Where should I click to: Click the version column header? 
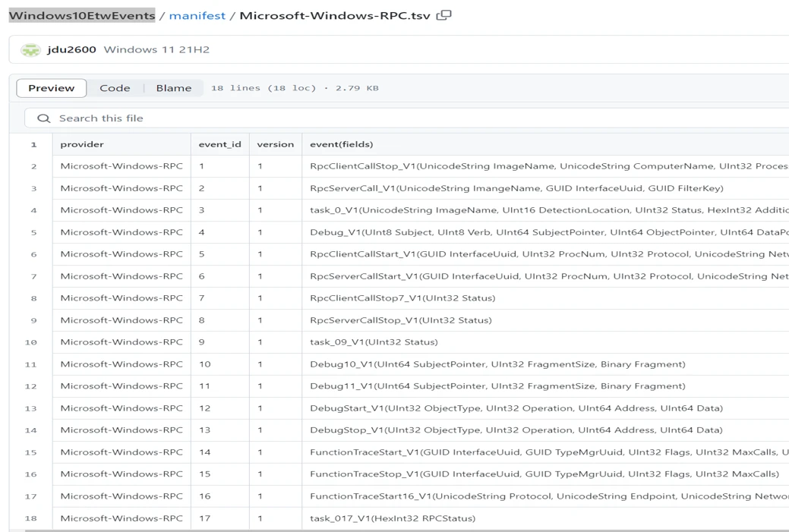point(275,144)
